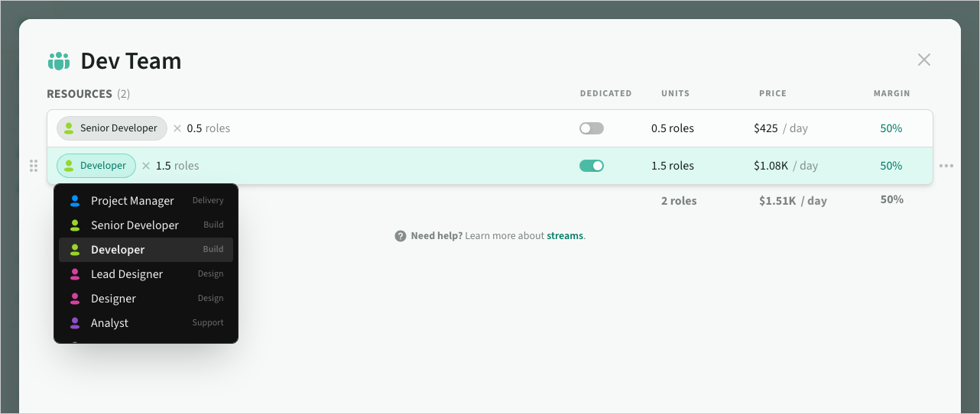This screenshot has width=980, height=414.
Task: Edit the 1.5 roles quantity field
Action: 177,166
